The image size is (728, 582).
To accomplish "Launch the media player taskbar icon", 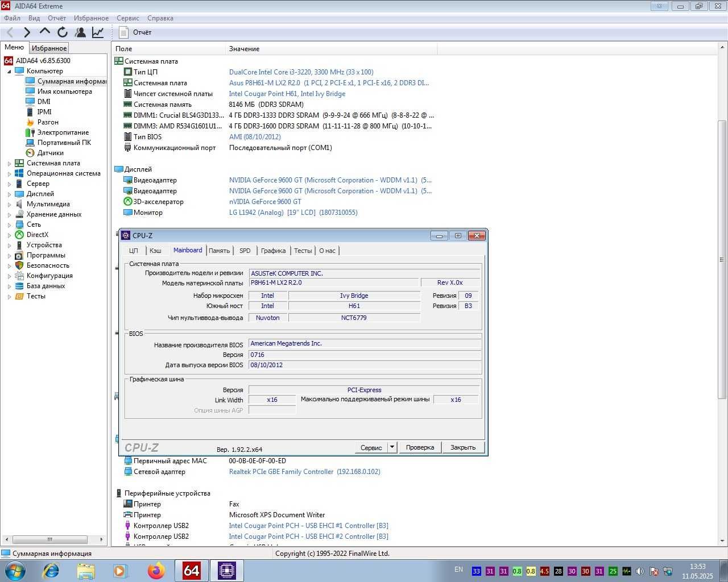I will click(121, 570).
